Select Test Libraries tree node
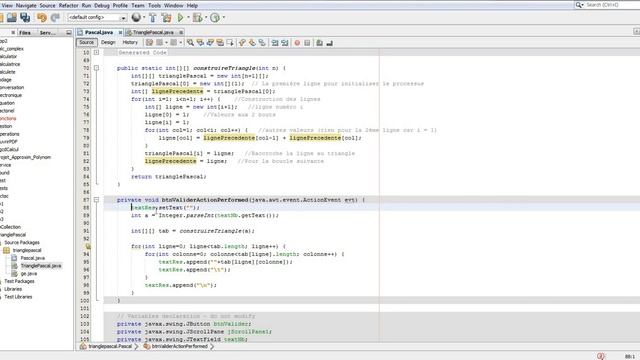This screenshot has height=360, width=640. (x=18, y=297)
